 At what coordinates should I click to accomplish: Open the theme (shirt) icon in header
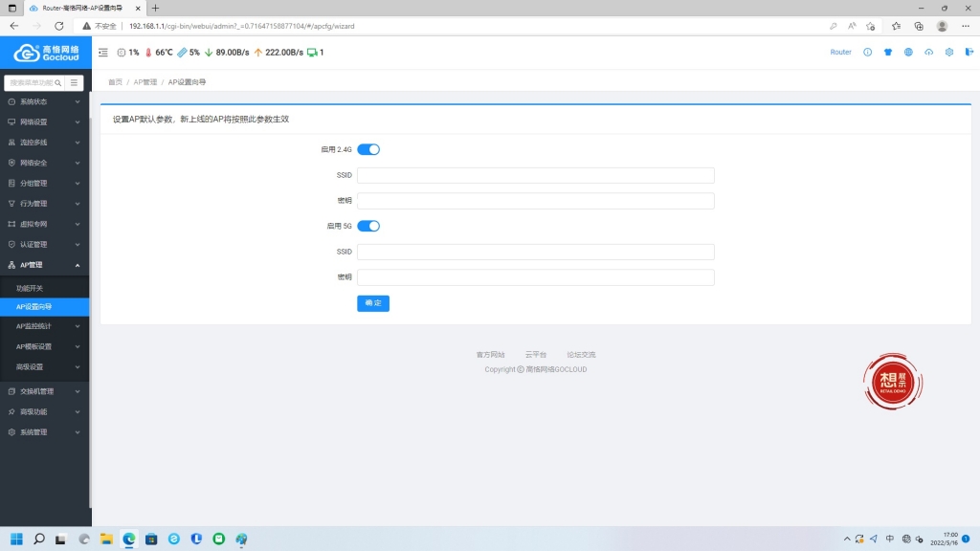click(887, 53)
